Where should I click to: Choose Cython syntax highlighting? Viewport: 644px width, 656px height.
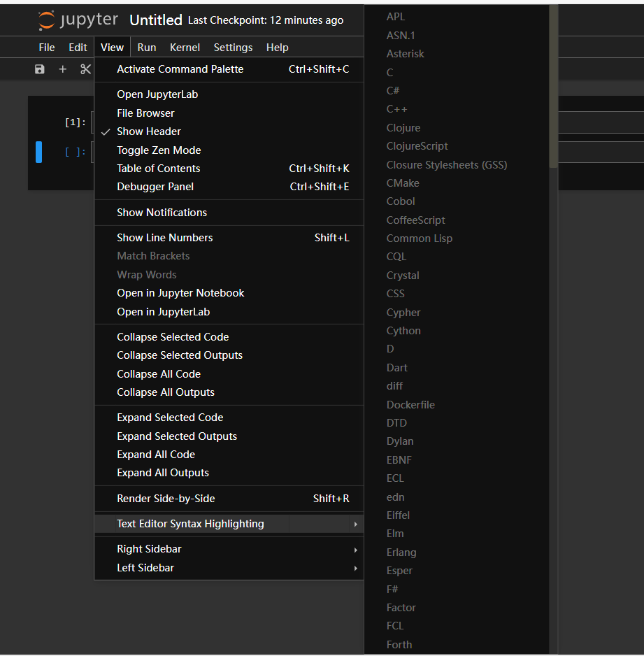tap(403, 331)
